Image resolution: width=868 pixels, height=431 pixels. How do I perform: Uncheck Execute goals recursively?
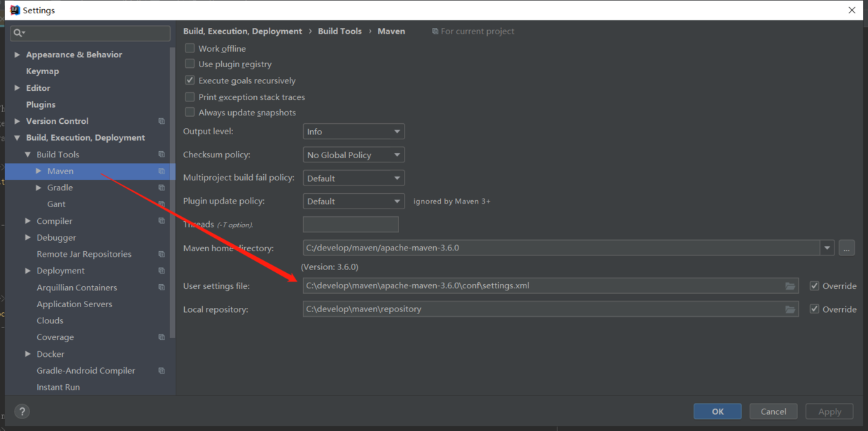tap(190, 80)
